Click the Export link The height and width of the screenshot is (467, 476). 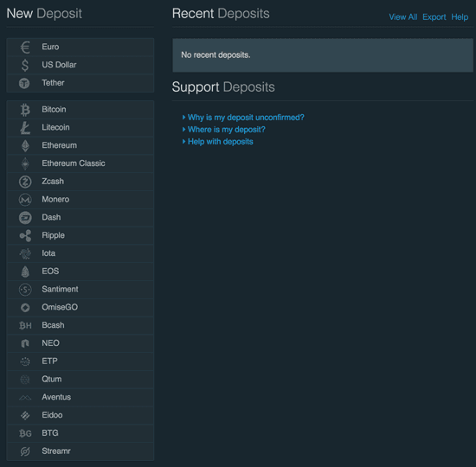click(x=434, y=17)
